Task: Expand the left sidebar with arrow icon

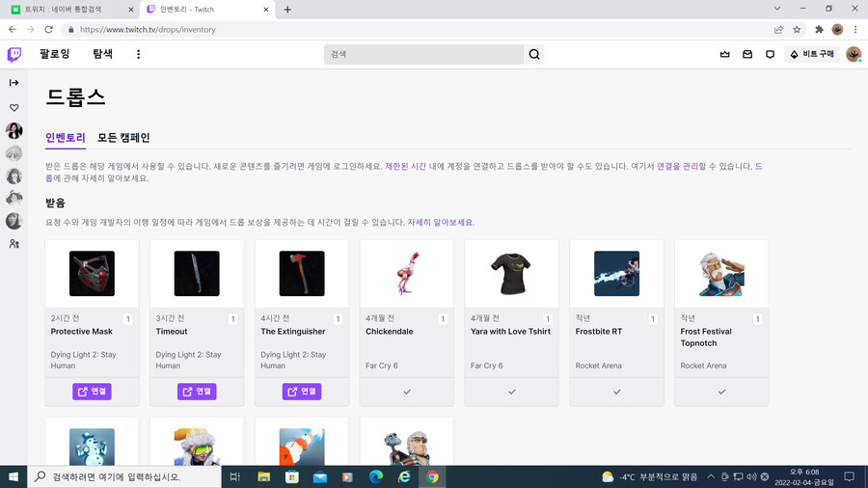Action: (x=14, y=83)
